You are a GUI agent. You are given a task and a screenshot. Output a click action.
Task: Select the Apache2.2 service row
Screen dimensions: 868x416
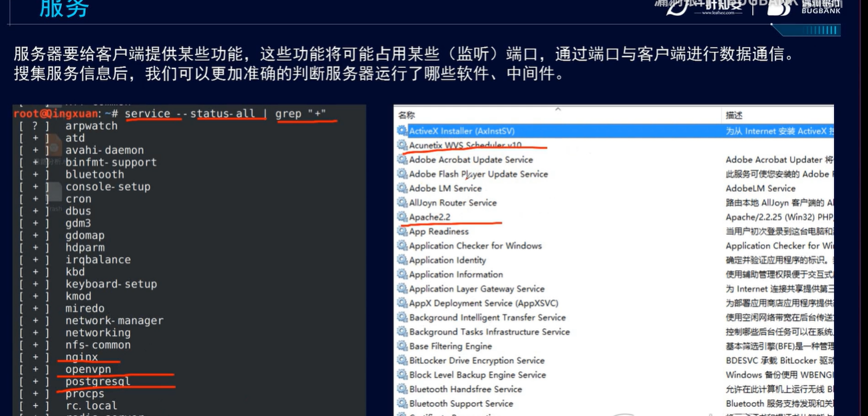(614, 217)
